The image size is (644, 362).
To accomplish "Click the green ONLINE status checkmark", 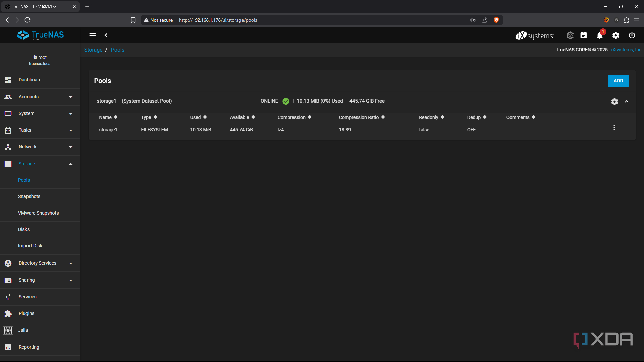I will tap(286, 101).
